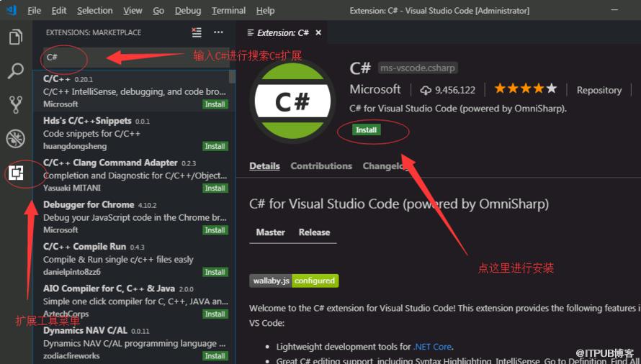
Task: Open the Repository link
Action: (599, 91)
